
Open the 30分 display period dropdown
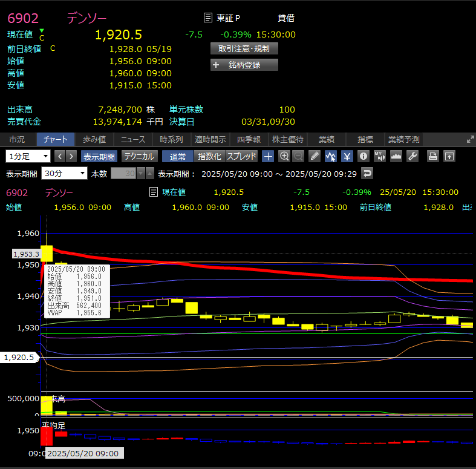(x=64, y=173)
